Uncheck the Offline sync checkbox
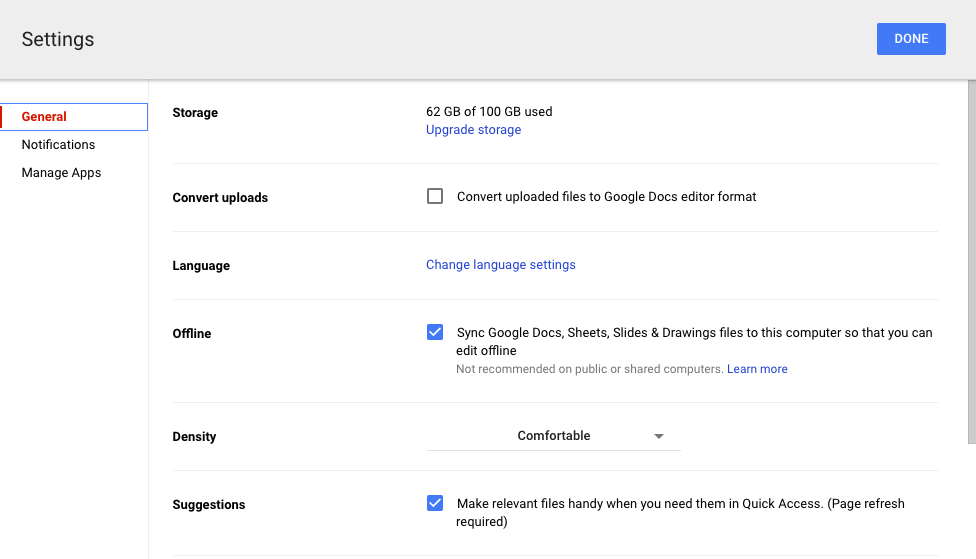The image size is (976, 559). coord(434,332)
